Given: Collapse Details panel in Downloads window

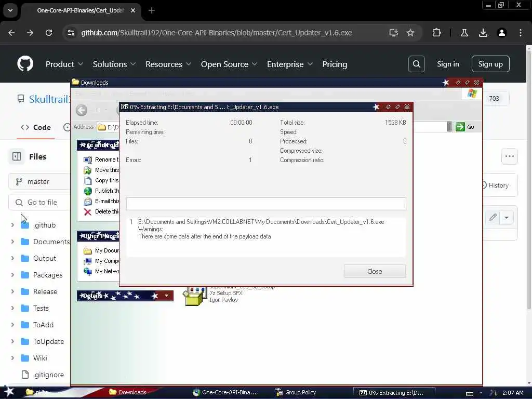Looking at the screenshot, I should pyautogui.click(x=166, y=296).
